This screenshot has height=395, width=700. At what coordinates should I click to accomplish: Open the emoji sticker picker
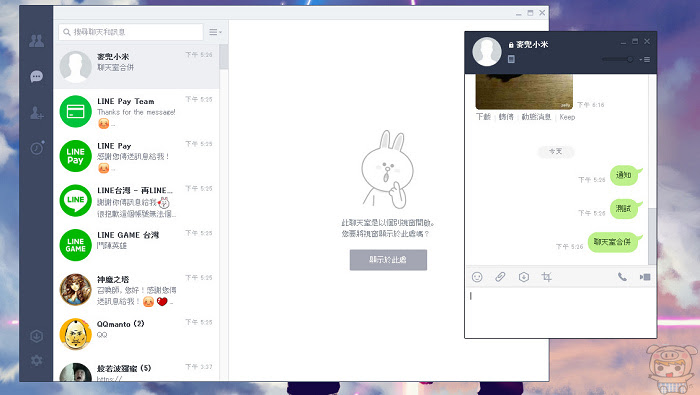coord(477,277)
